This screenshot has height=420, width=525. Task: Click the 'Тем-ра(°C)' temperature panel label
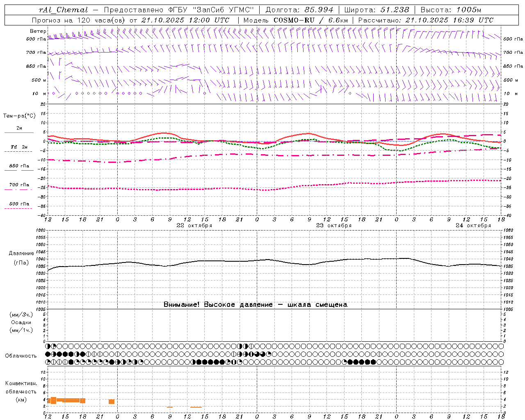pyautogui.click(x=19, y=116)
